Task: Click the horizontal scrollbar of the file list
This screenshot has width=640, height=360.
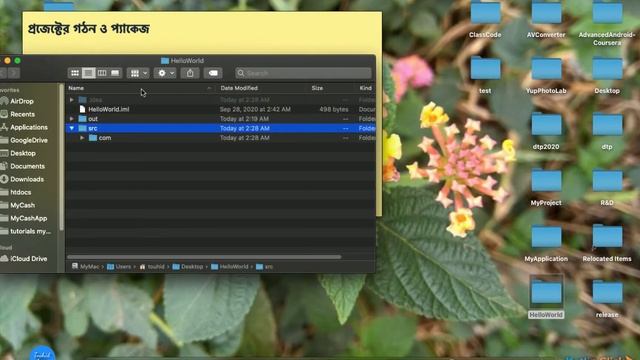Action: [x=204, y=257]
